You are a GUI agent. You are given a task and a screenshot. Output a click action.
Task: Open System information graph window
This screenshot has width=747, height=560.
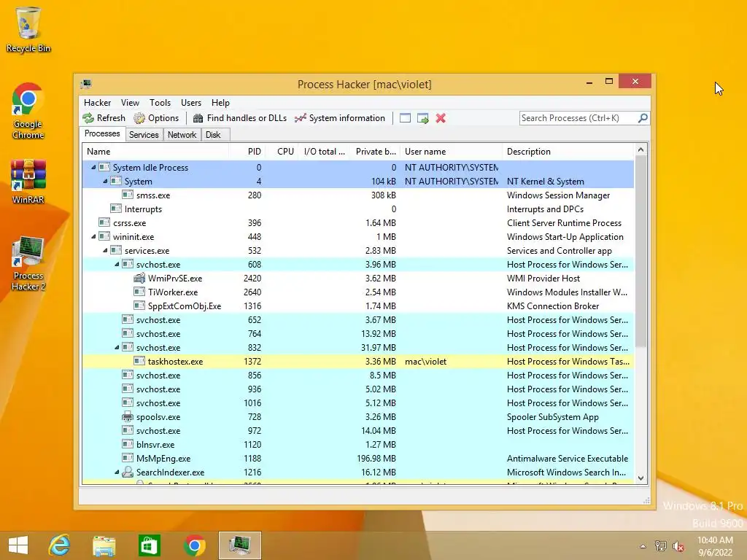click(x=340, y=118)
